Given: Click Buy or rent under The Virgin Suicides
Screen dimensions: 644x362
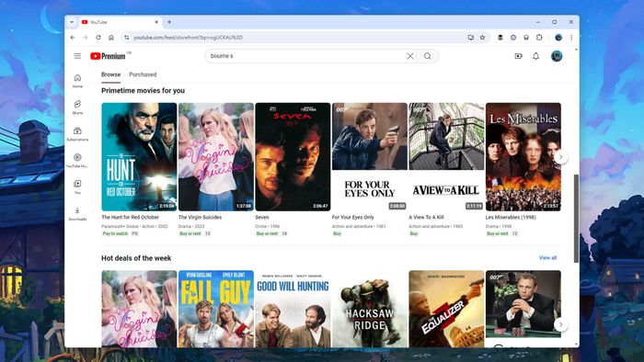Looking at the screenshot, I should click(x=190, y=233).
